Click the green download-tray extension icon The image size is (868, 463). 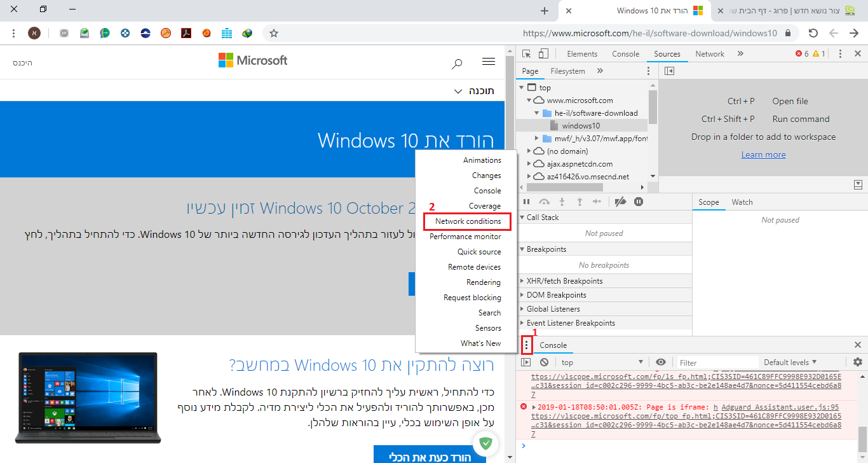85,33
